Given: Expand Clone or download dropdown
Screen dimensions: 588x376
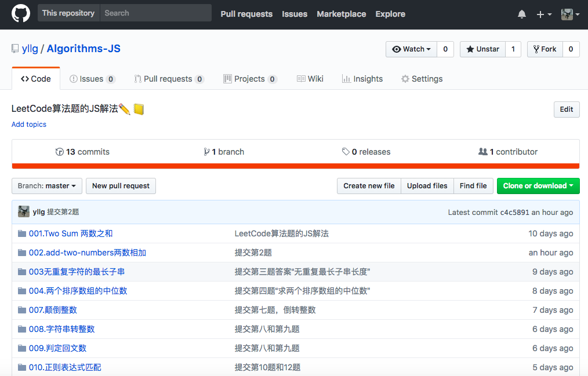Looking at the screenshot, I should point(538,186).
